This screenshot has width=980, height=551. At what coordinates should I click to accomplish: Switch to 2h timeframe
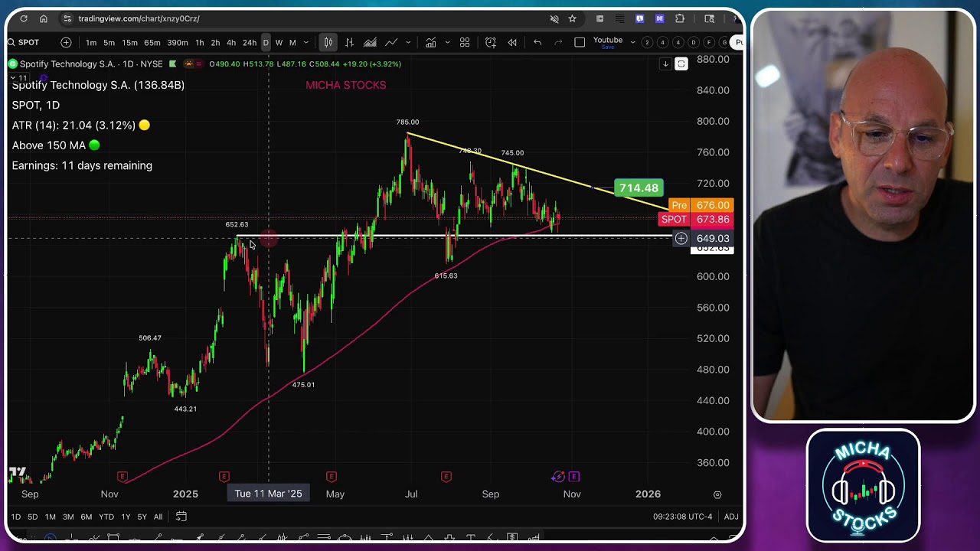pos(215,42)
